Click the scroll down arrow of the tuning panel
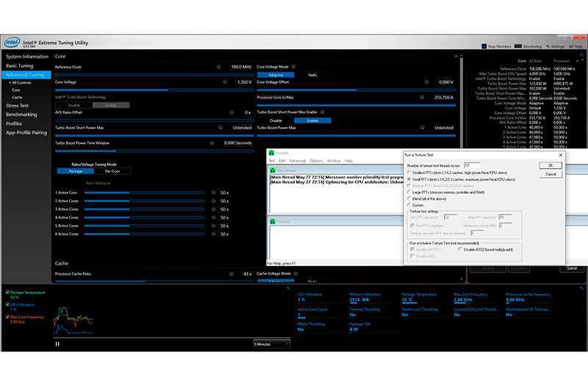 461,279
